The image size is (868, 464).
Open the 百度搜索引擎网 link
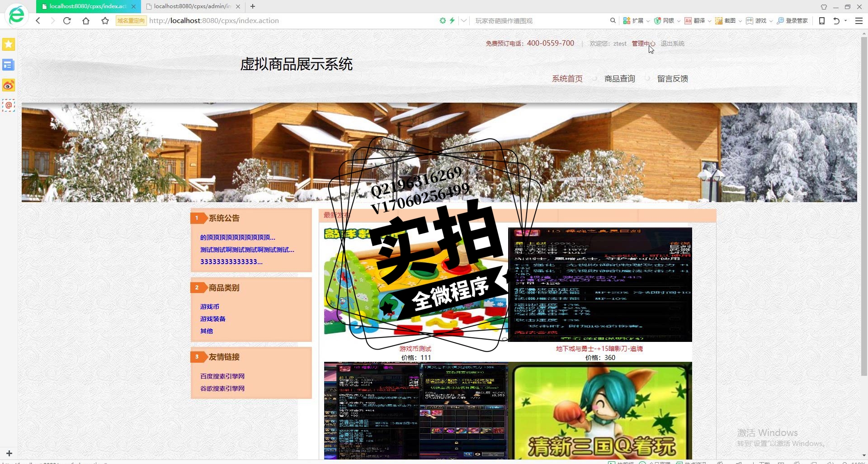point(222,376)
